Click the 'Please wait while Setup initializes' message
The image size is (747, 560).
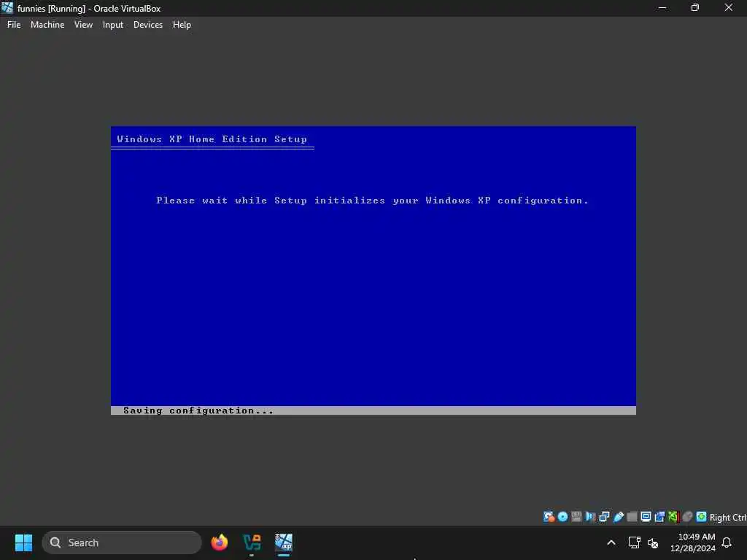[372, 201]
